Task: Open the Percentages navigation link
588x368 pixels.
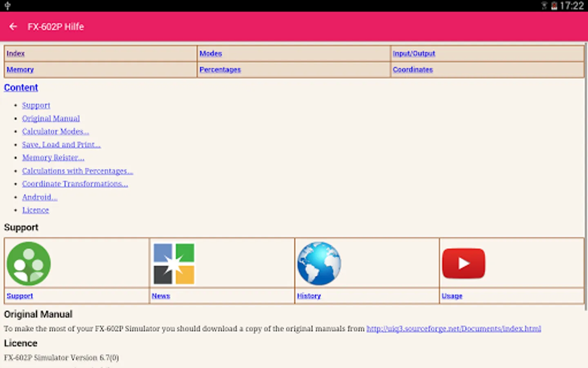Action: (220, 70)
